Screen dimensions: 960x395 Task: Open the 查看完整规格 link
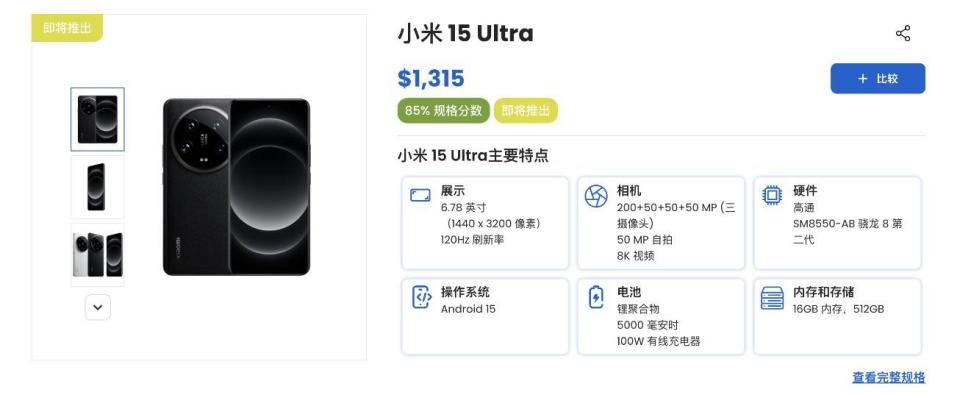pos(888,377)
